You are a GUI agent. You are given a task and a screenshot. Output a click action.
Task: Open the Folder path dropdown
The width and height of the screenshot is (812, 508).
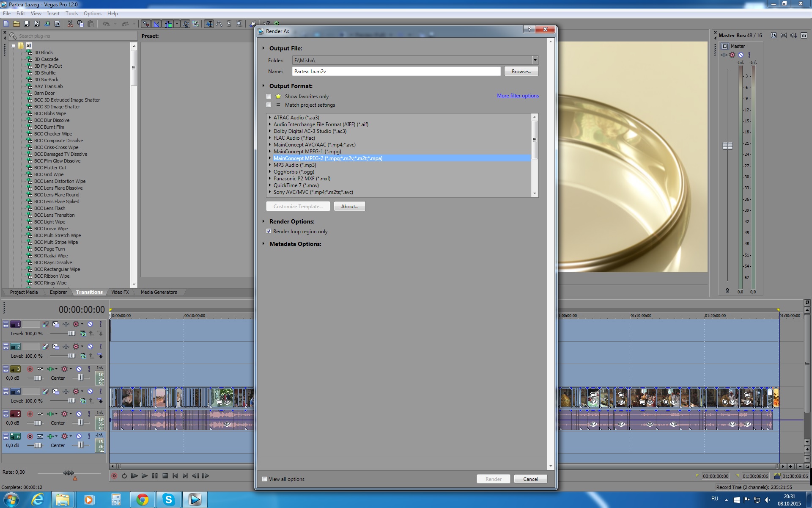tap(535, 60)
